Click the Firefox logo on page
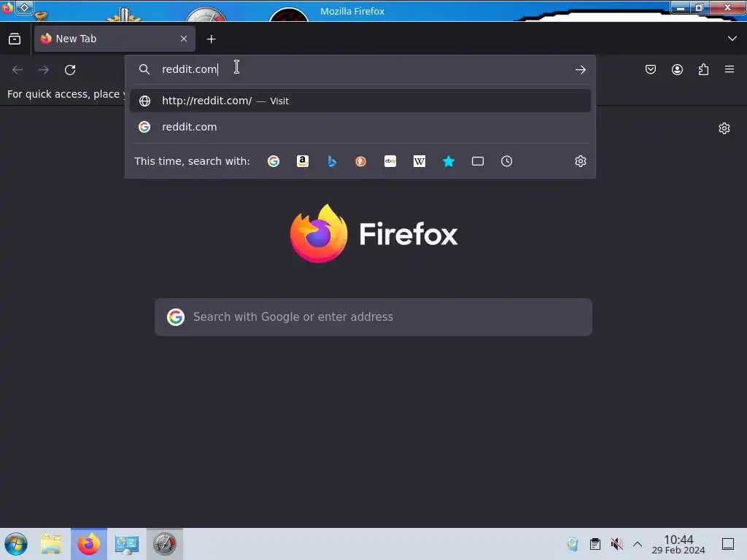The height and width of the screenshot is (560, 747). (x=319, y=233)
